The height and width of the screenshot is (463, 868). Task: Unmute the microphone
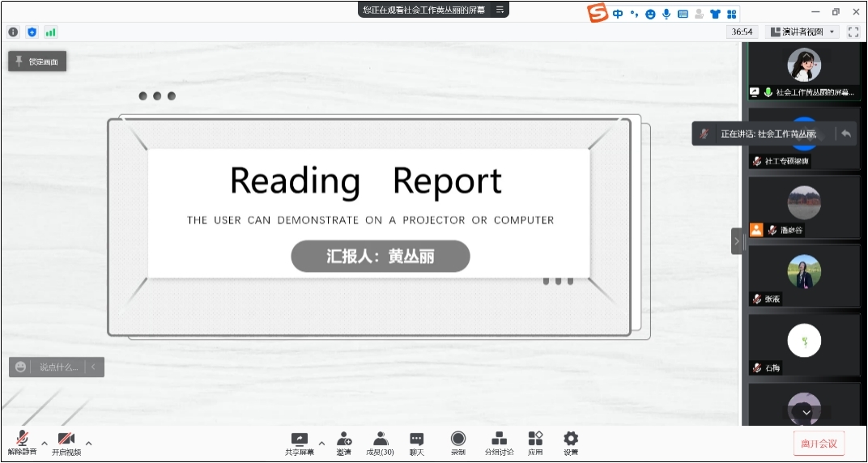click(x=22, y=442)
